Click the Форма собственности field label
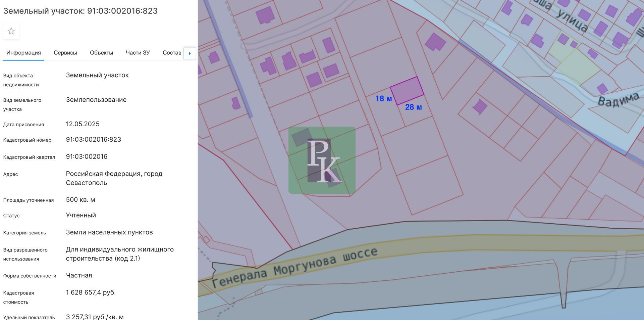The width and height of the screenshot is (644, 320). [30, 276]
